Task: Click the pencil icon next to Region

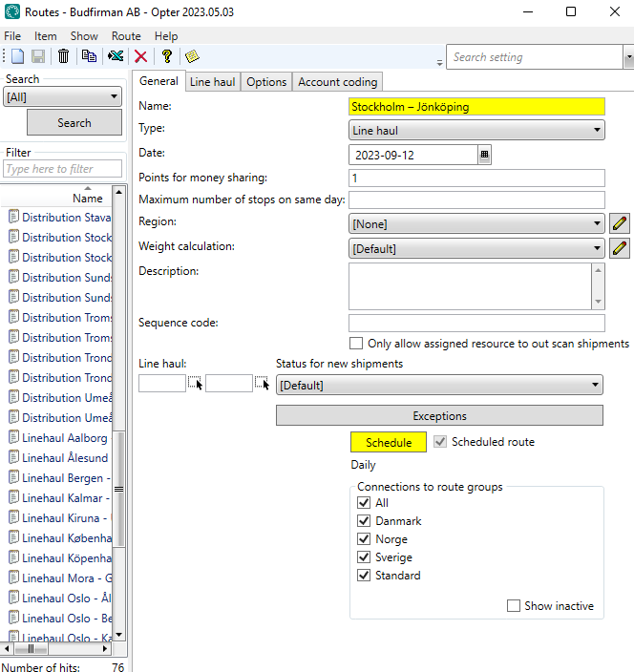Action: pyautogui.click(x=620, y=224)
